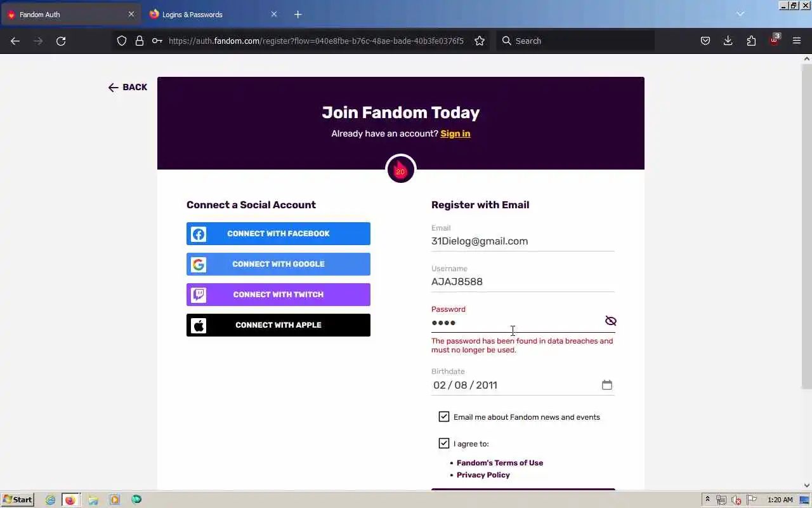Click the BACK link with arrow

click(128, 88)
